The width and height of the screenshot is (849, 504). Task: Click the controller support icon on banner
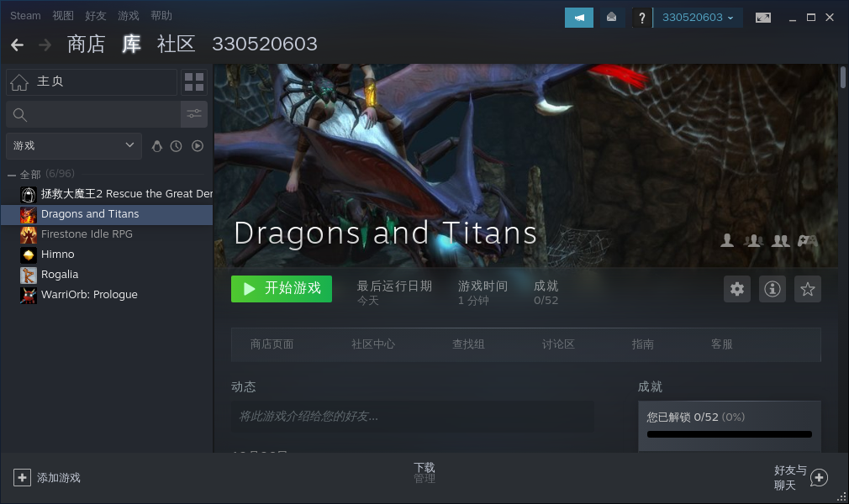(x=807, y=240)
